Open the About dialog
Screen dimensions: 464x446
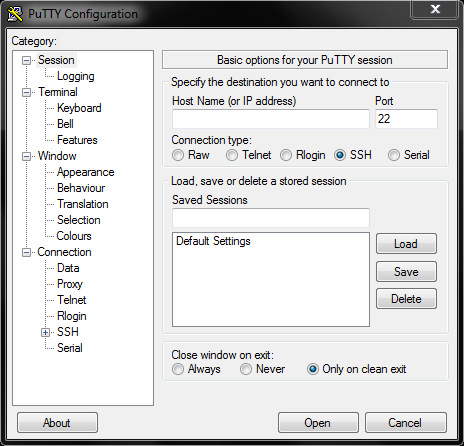(x=57, y=423)
